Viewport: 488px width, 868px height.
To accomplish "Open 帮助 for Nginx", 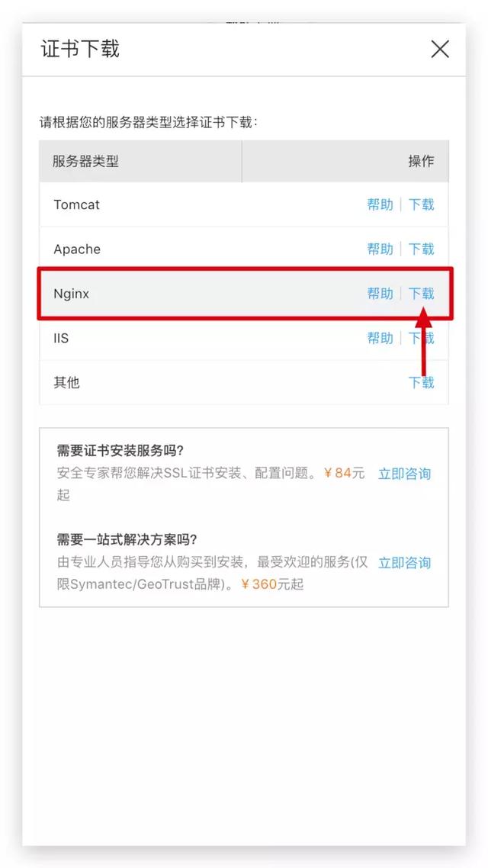I will (x=380, y=294).
